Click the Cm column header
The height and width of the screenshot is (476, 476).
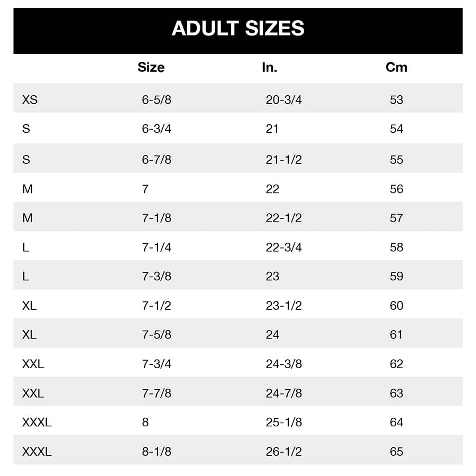pyautogui.click(x=397, y=68)
